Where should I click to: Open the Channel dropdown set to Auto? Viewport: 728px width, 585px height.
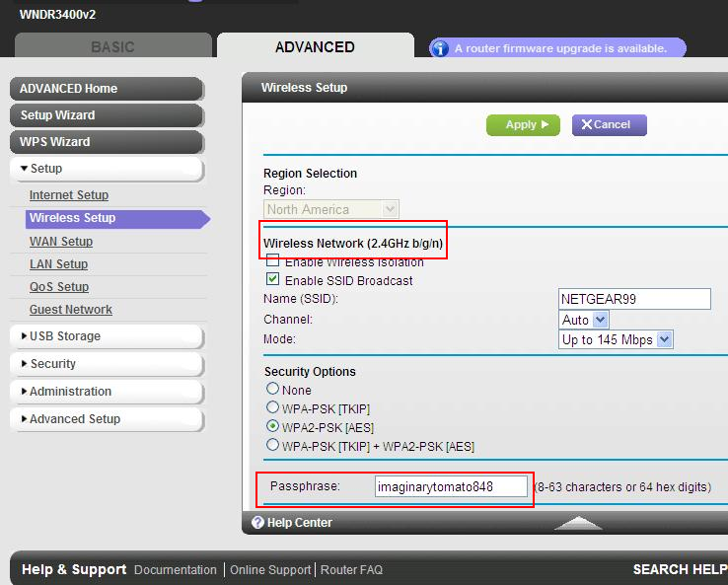(583, 320)
